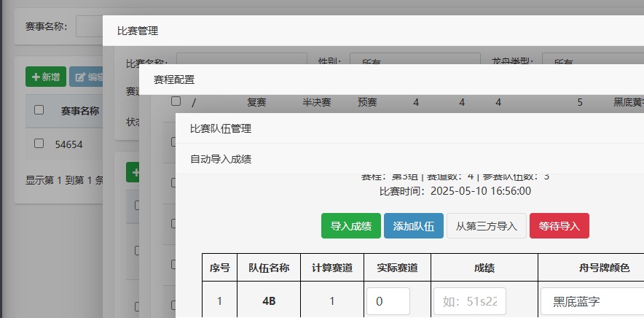The image size is (644, 318).
Task: Click the 队伍名称 column header
Action: coord(269,268)
